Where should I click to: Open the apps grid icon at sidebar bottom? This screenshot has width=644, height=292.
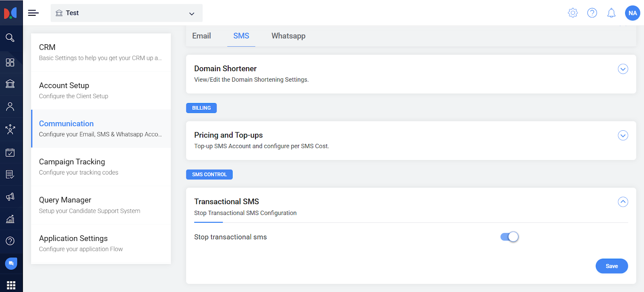tap(11, 285)
